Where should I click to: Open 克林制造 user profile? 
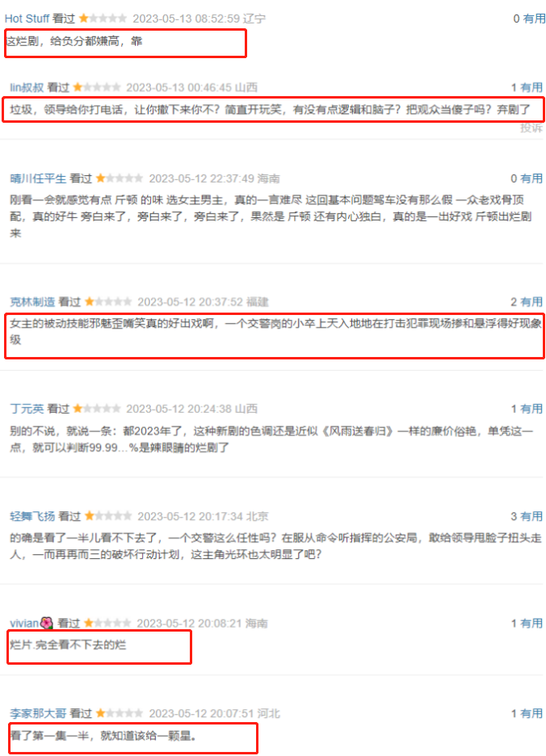coord(32,302)
